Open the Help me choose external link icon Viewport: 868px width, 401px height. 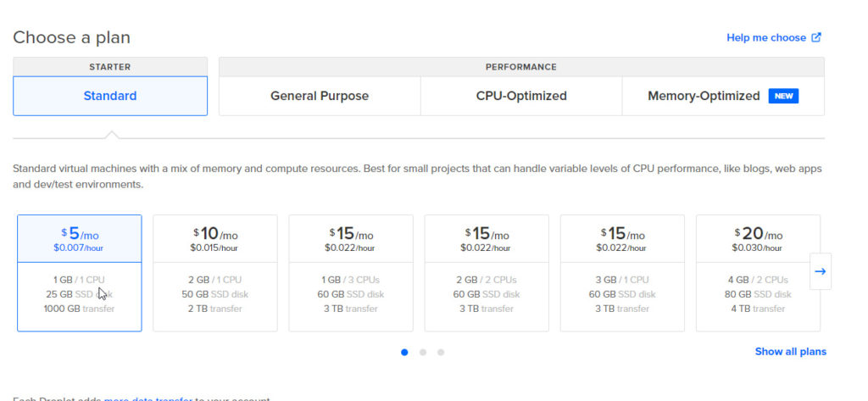click(816, 37)
